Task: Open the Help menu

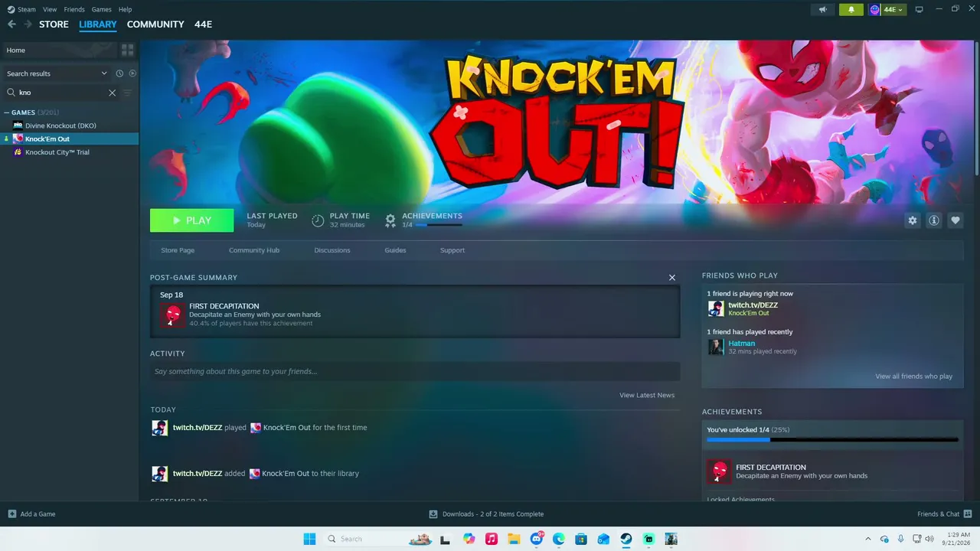Action: [x=126, y=9]
